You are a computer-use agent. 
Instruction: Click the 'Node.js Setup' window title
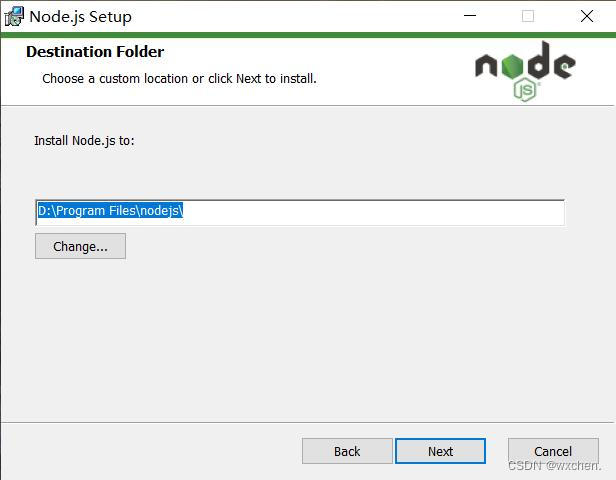(x=81, y=17)
